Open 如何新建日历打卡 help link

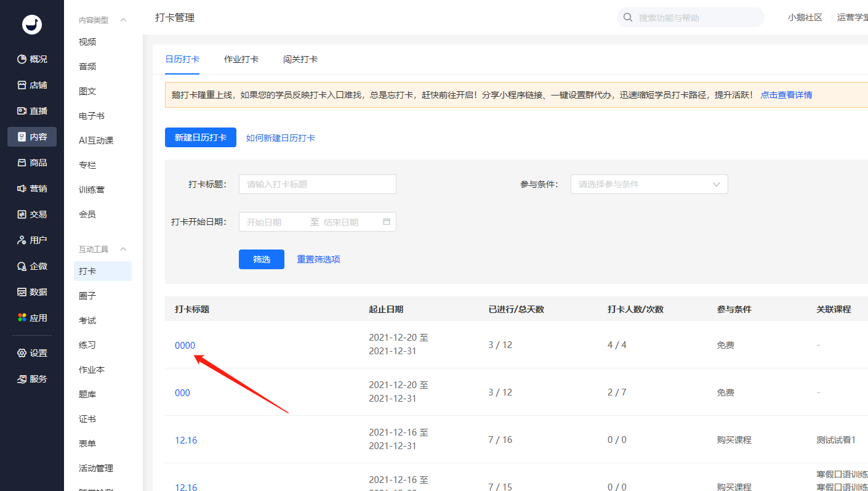tap(281, 138)
